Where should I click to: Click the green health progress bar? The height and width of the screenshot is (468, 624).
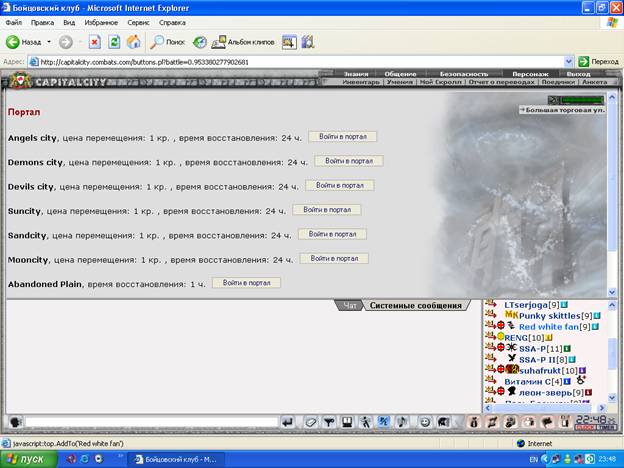point(582,99)
